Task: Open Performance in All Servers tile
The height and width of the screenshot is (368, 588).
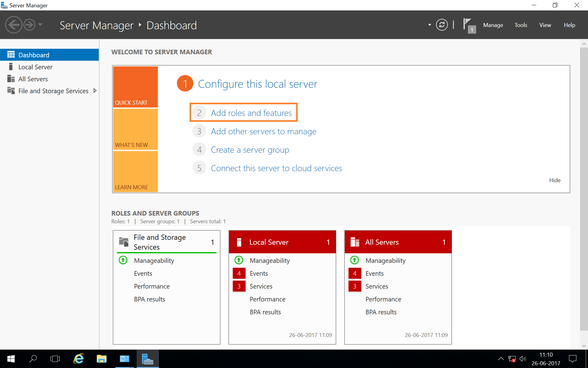Action: 383,299
